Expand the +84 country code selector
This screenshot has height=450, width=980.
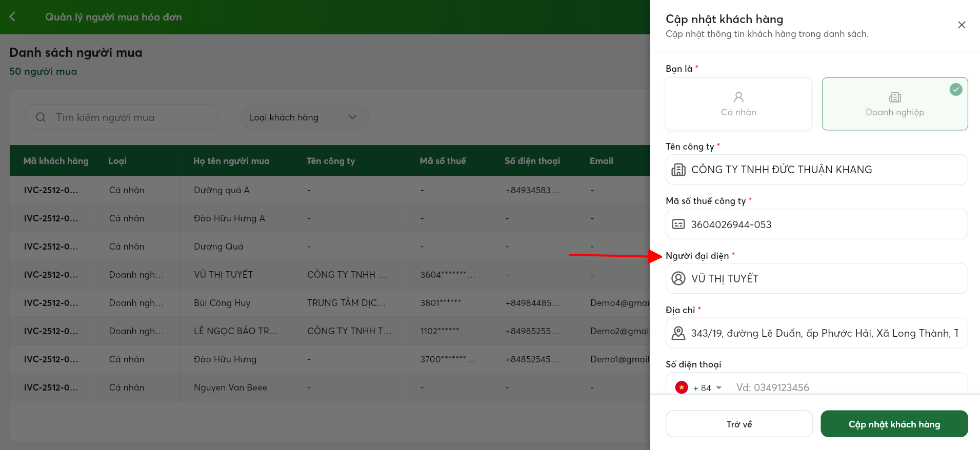[x=708, y=388]
